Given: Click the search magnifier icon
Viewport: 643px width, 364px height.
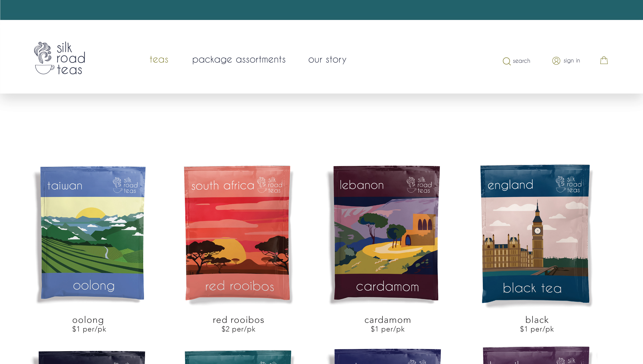Looking at the screenshot, I should tap(506, 61).
